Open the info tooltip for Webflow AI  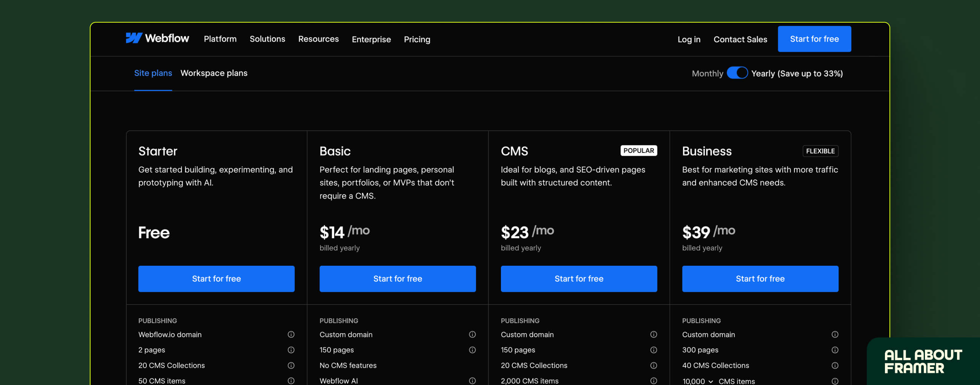click(472, 381)
